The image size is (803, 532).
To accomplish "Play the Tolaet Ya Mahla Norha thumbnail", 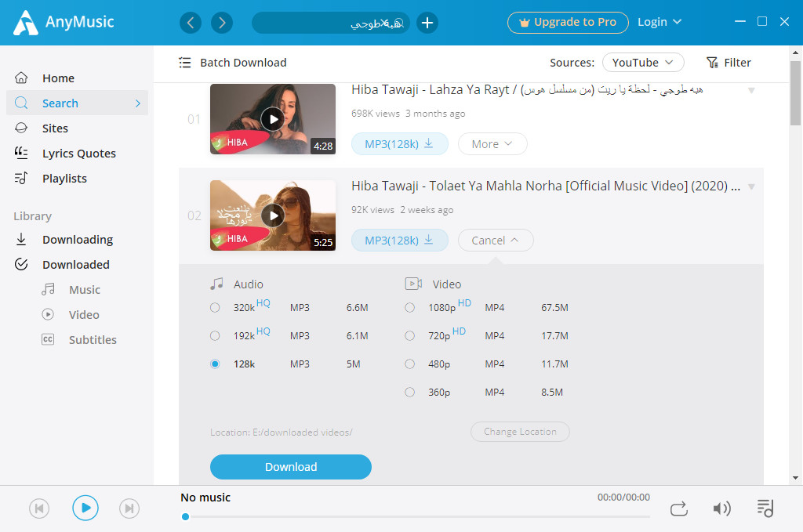I will 273,215.
